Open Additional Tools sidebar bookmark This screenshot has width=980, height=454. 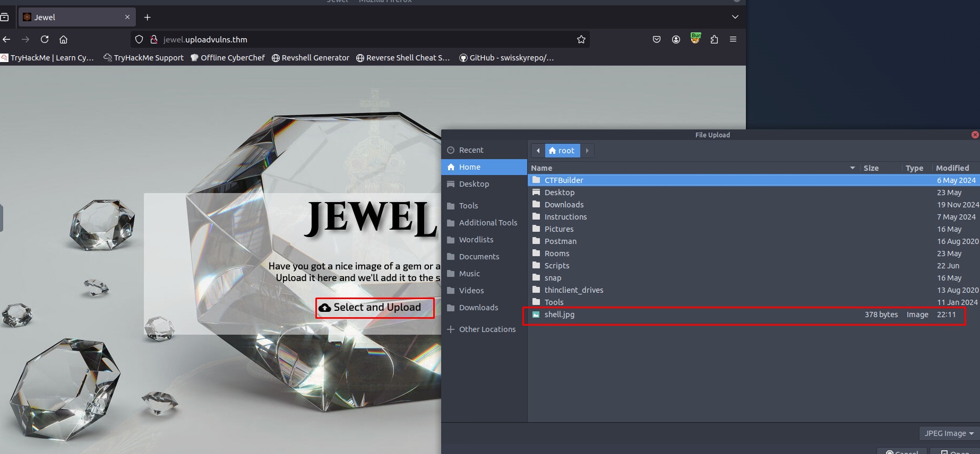tap(484, 223)
